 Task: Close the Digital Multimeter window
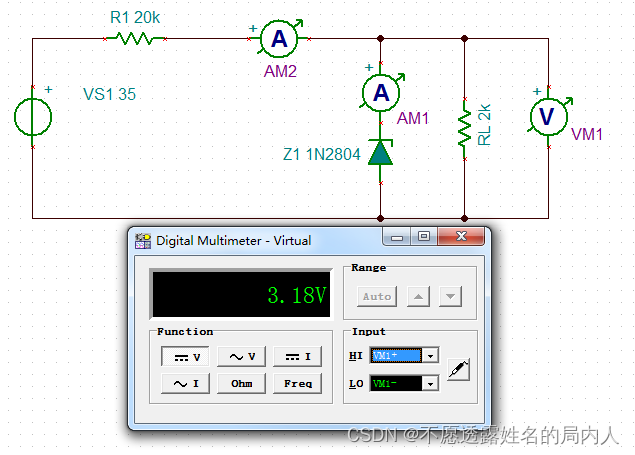461,236
